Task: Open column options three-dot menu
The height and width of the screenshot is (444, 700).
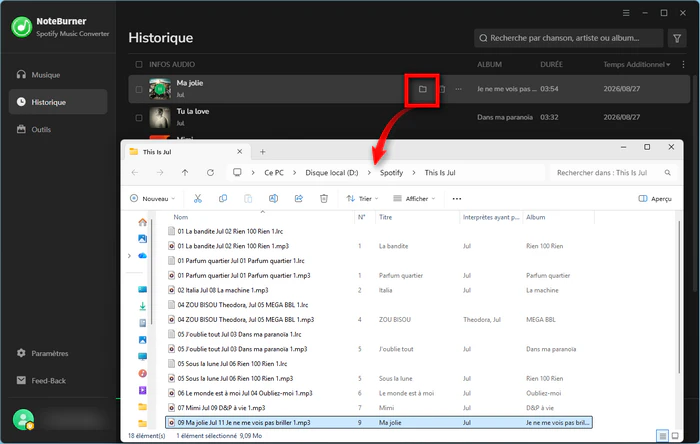Action: 683,64
